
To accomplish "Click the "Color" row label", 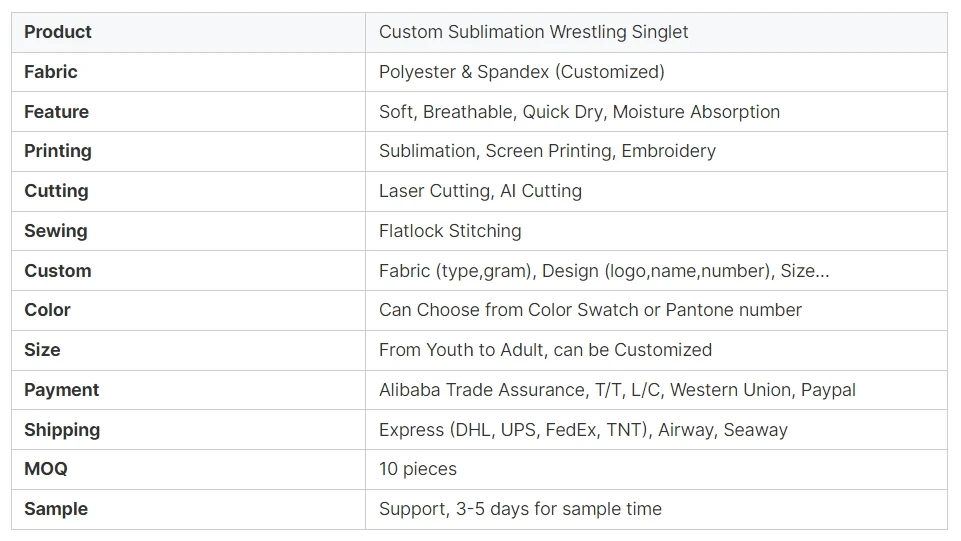I will 47,310.
